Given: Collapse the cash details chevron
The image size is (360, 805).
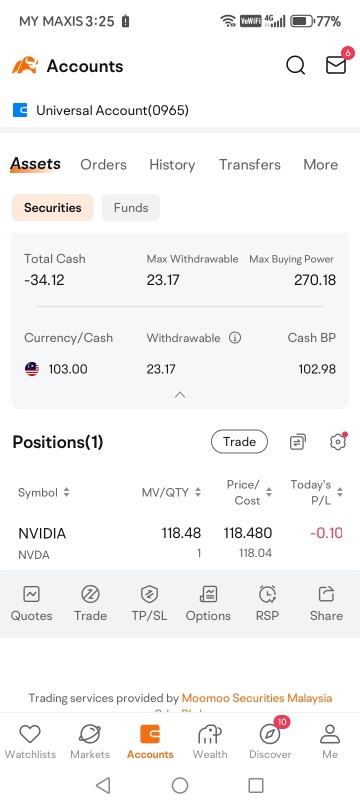Looking at the screenshot, I should point(180,395).
